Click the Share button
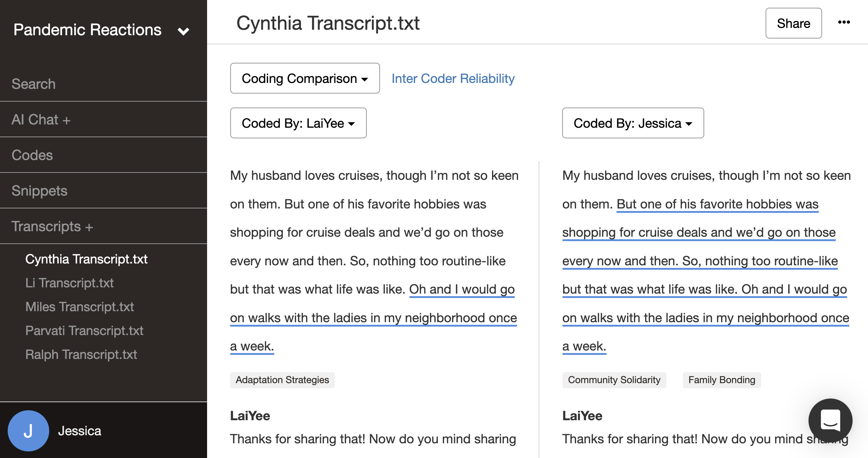The image size is (868, 458). pyautogui.click(x=793, y=23)
